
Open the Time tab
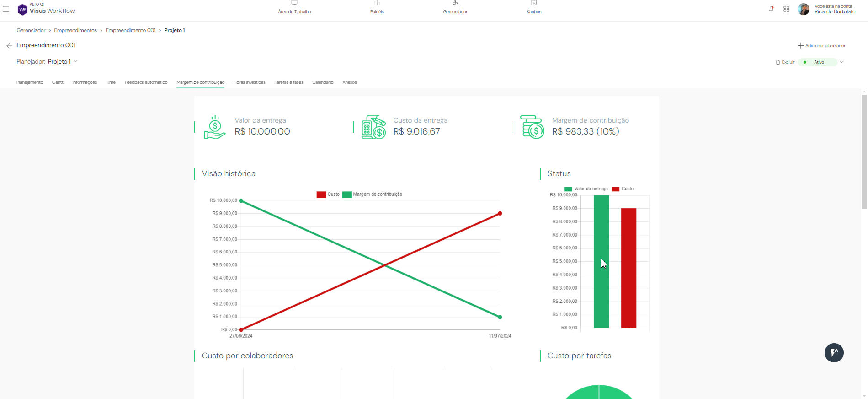click(111, 82)
